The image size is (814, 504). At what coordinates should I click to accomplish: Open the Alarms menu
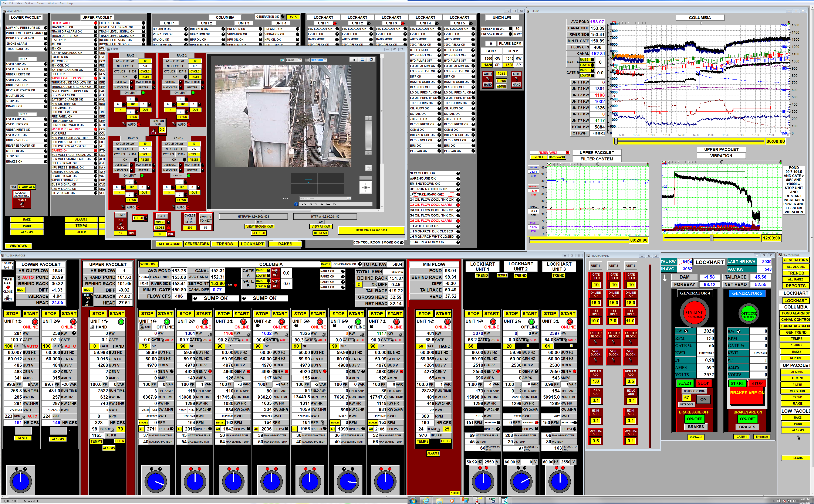click(x=41, y=3)
